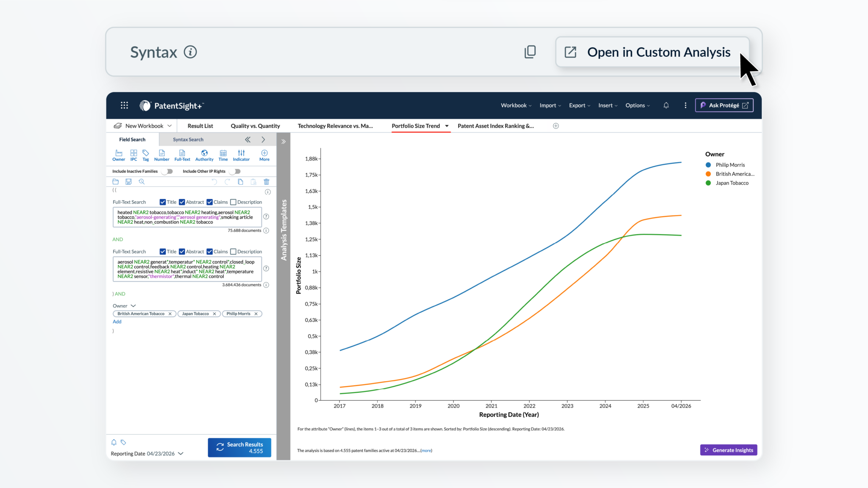Add an IPC search field
The width and height of the screenshot is (868, 488).
(x=134, y=155)
